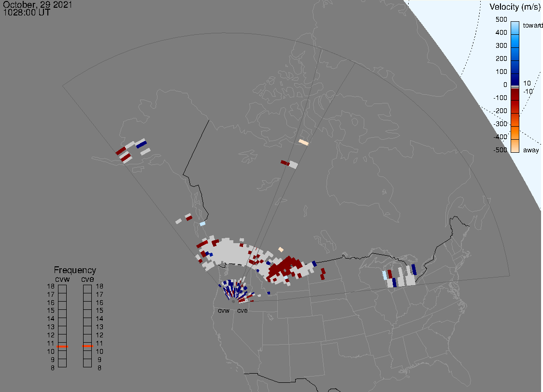Click the time stamp "1028:00 UT"
This screenshot has height=392, width=543.
point(27,13)
